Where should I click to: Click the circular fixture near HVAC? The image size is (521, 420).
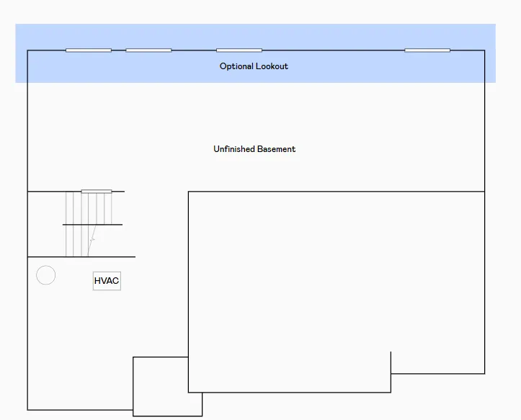click(x=46, y=275)
